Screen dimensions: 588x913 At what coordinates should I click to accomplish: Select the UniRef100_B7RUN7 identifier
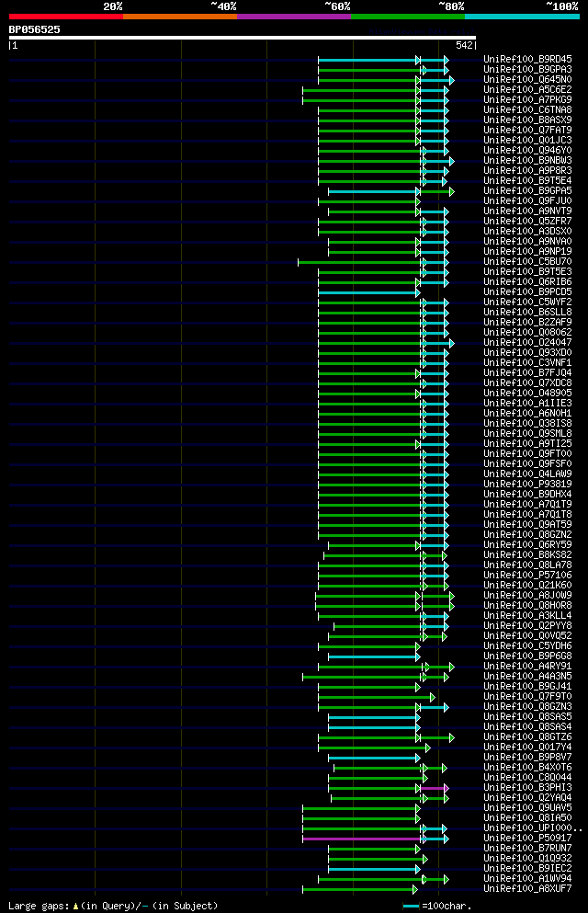527,849
